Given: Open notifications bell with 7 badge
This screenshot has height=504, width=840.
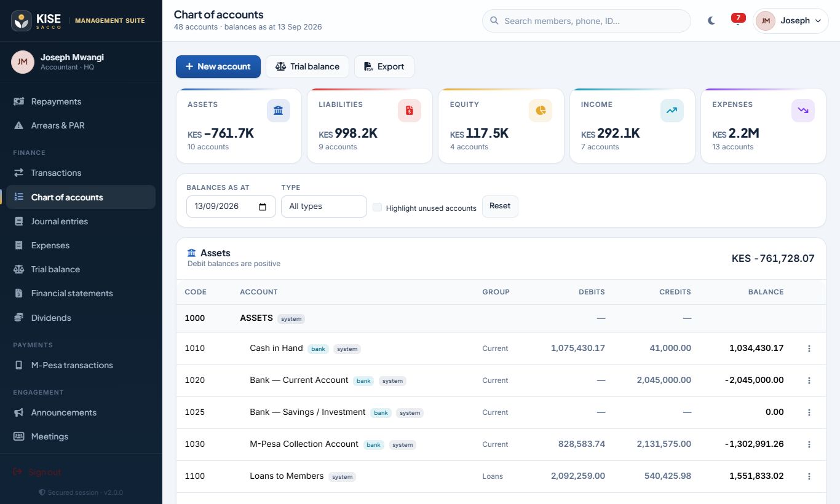Looking at the screenshot, I should [737, 20].
